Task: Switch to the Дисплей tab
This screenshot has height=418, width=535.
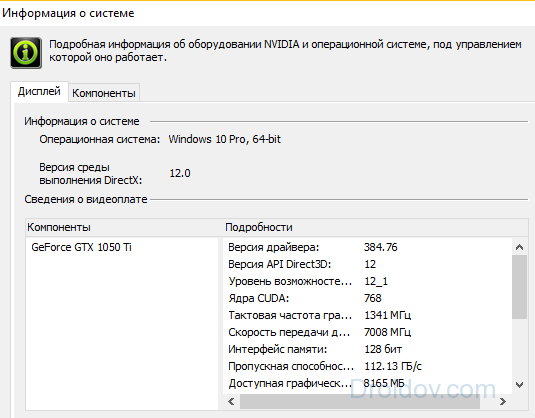Action: coord(39,91)
